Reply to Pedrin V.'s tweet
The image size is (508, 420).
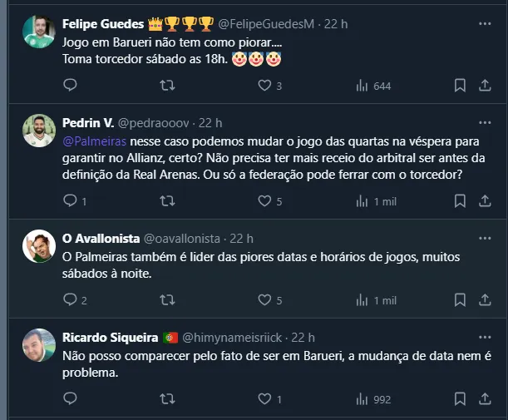(71, 200)
